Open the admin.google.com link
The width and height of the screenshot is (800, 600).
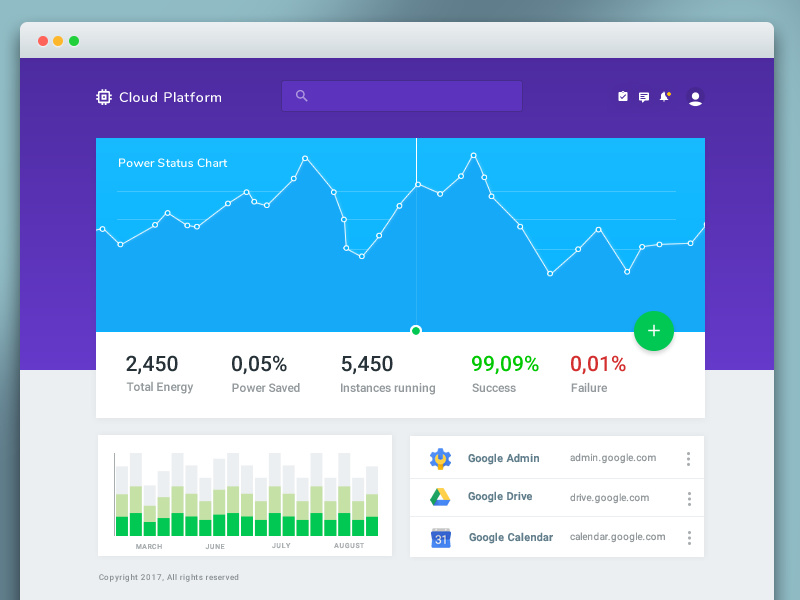tap(615, 458)
